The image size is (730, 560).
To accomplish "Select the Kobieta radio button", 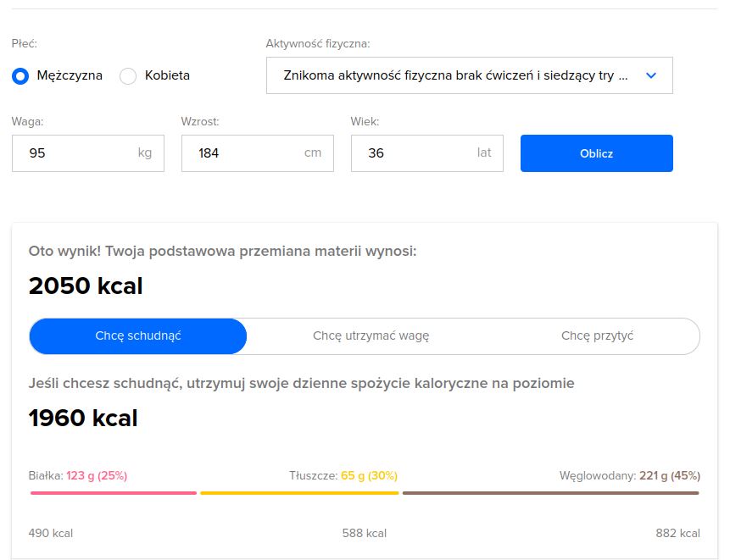I will click(x=128, y=75).
